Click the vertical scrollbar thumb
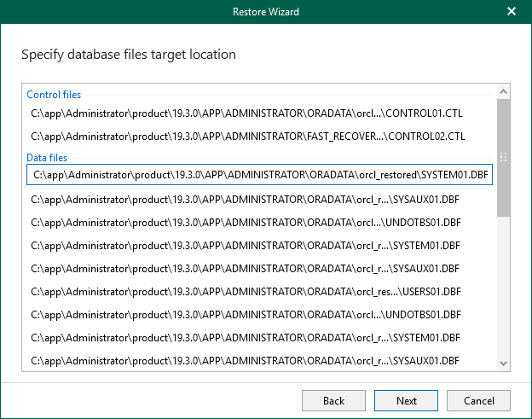The image size is (532, 419). 503,158
